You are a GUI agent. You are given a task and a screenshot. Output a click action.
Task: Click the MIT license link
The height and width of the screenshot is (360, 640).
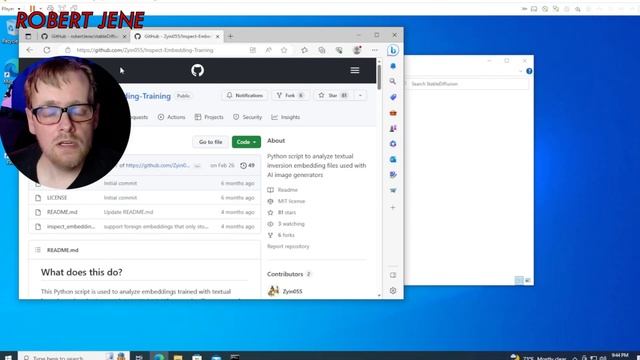[x=291, y=201]
